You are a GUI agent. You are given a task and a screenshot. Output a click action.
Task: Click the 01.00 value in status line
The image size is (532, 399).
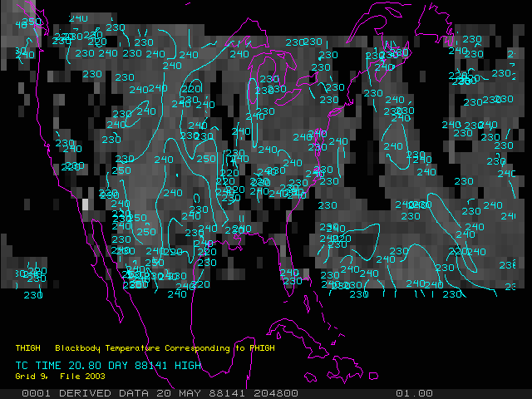(413, 393)
